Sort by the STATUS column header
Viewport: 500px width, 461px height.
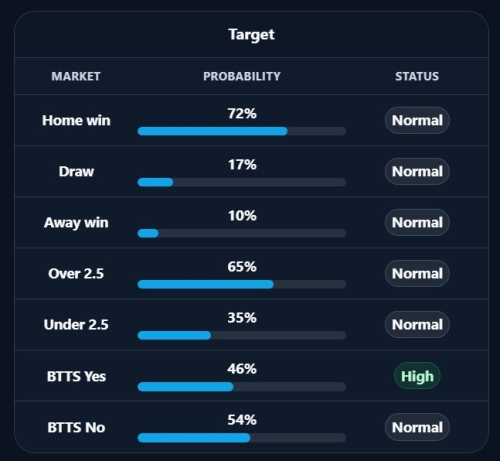tap(417, 76)
